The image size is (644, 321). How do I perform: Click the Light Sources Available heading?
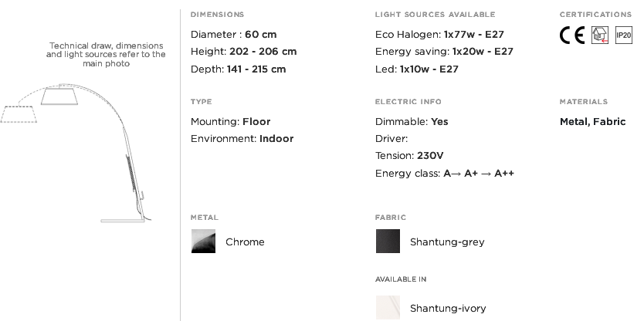click(x=435, y=15)
